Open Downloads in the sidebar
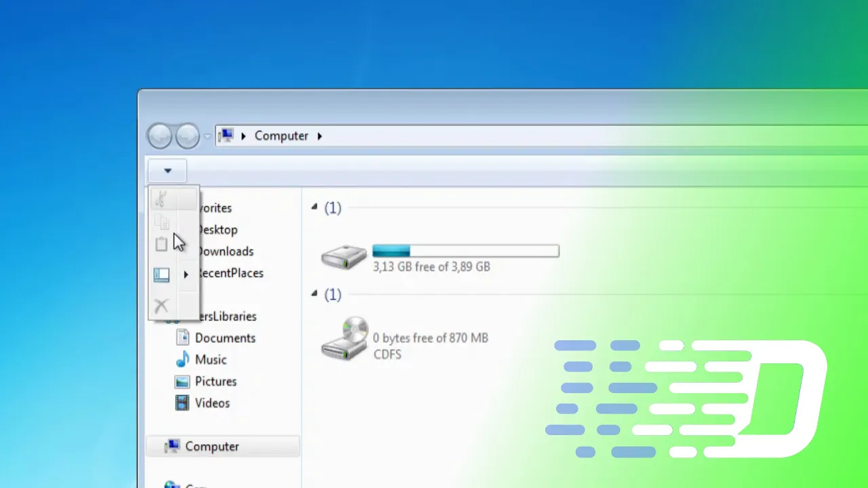868x488 pixels. [x=224, y=251]
